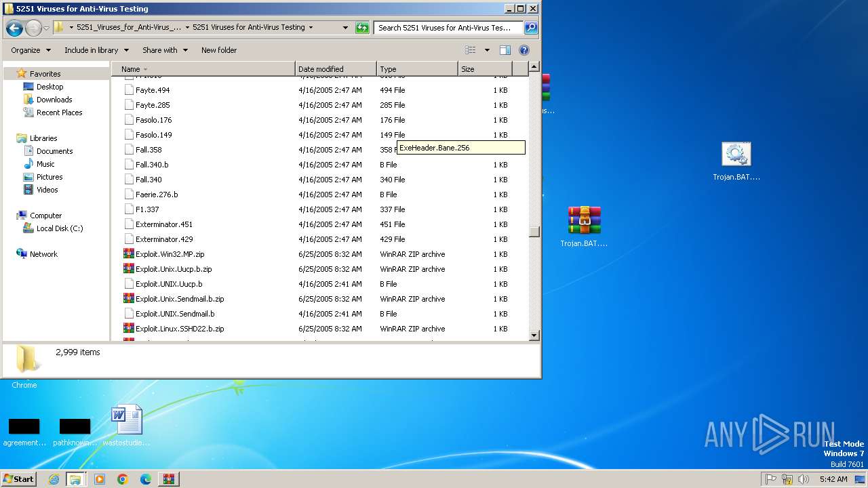Open Windows Explorer taskbar button
The image size is (868, 488).
75,479
